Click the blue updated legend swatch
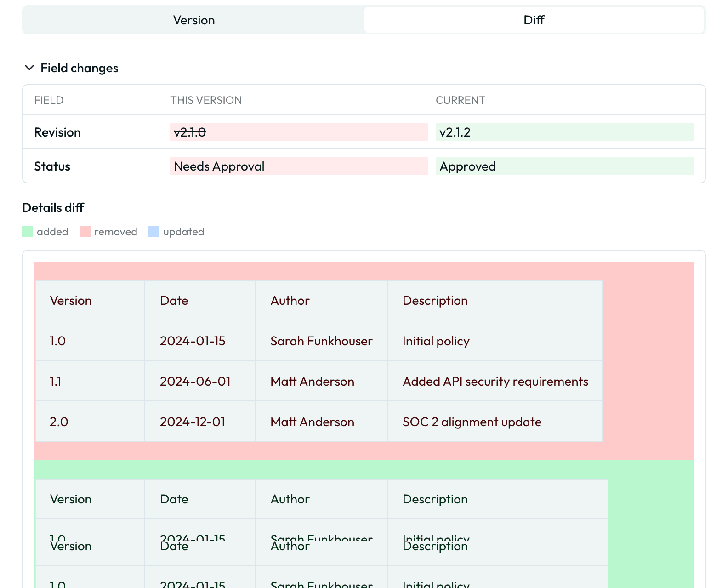Viewport: 722px width, 588px height. pos(154,231)
